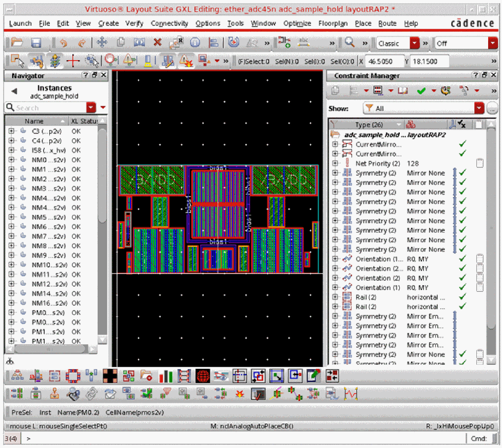Toggle the checkbox on Net Priority row

tap(480, 163)
